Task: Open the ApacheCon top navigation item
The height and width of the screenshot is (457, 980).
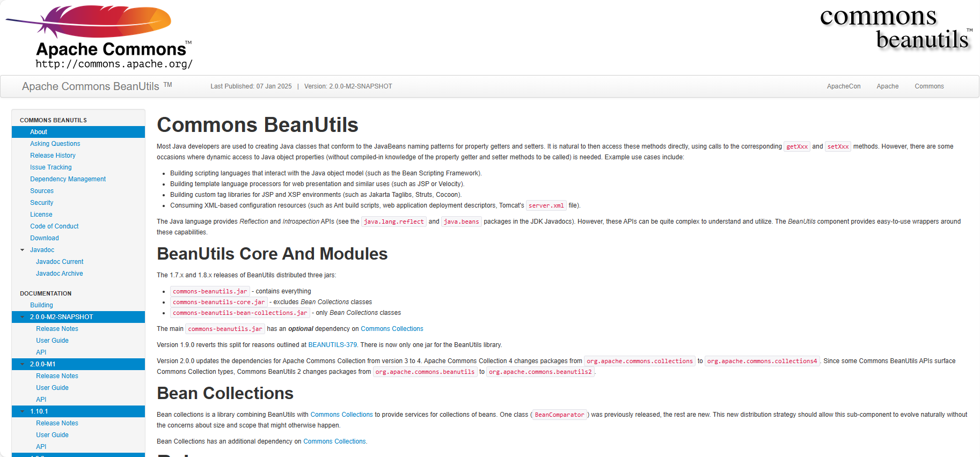Action: (x=843, y=86)
